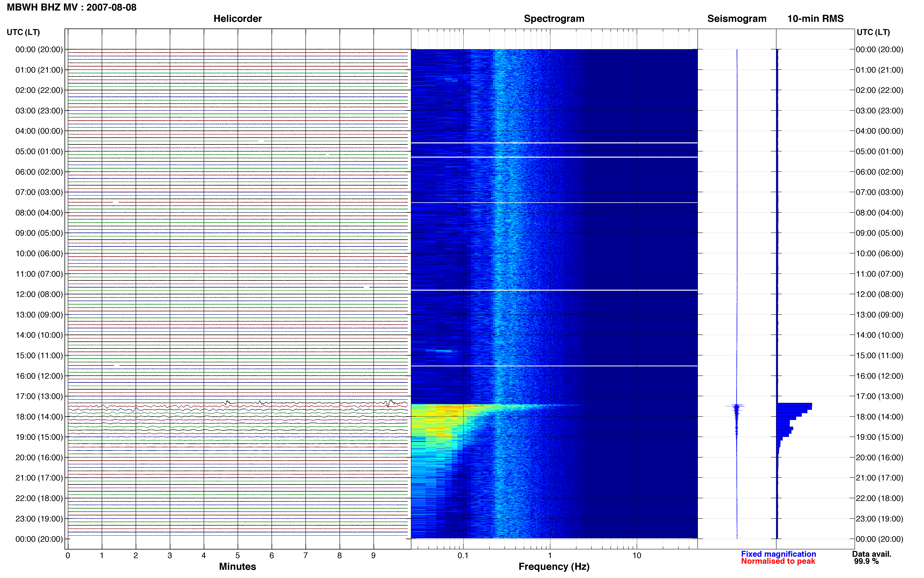
Task: Click right time label '06:00 (02:00)'
Action: click(879, 172)
